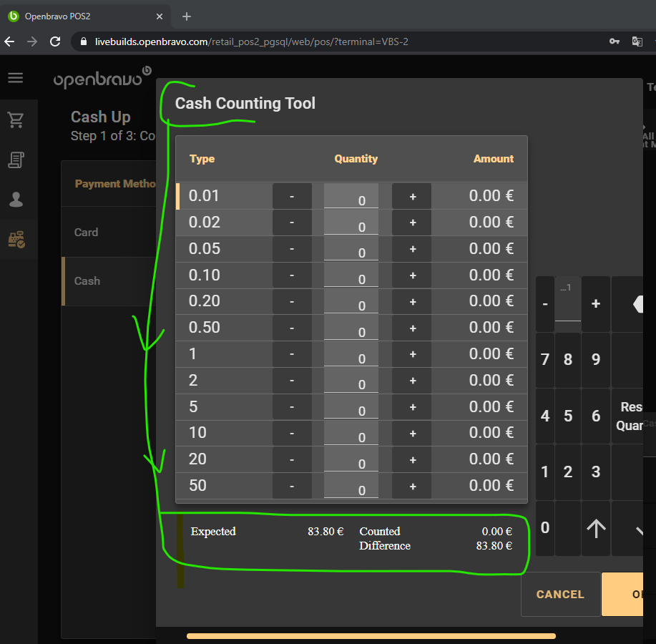This screenshot has width=656, height=644.
Task: Click the quantity field for 0.05
Action: pos(351,250)
